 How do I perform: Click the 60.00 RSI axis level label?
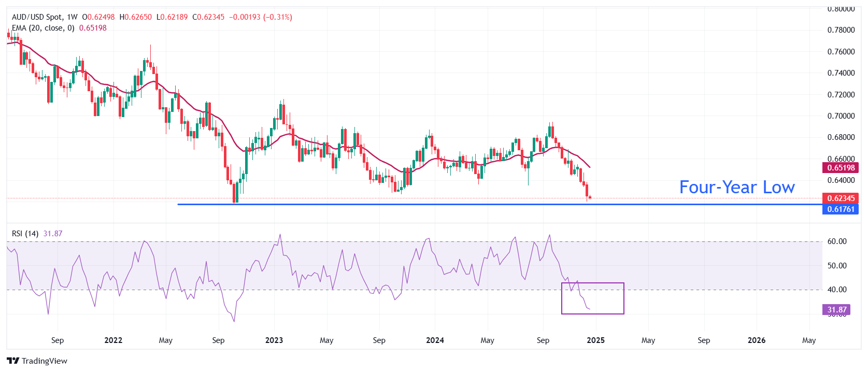(836, 241)
